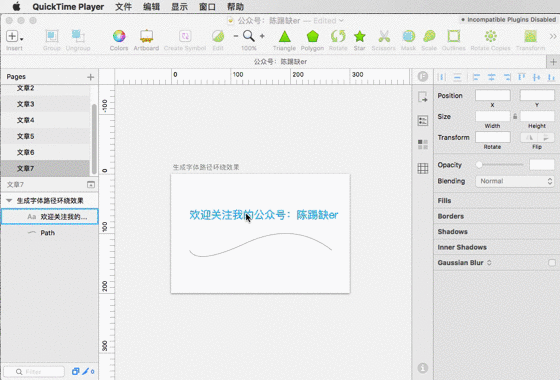Click the Position Y input field
This screenshot has height=380, width=560.
[x=537, y=95]
